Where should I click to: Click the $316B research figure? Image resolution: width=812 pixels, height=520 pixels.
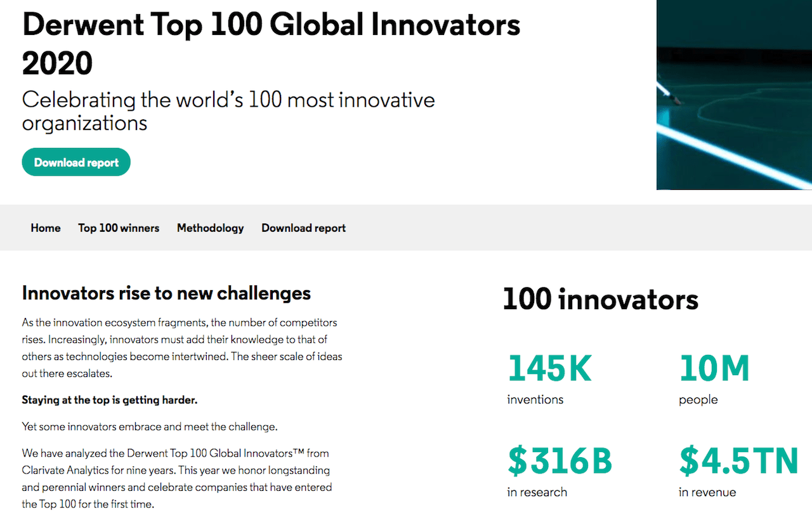[560, 461]
